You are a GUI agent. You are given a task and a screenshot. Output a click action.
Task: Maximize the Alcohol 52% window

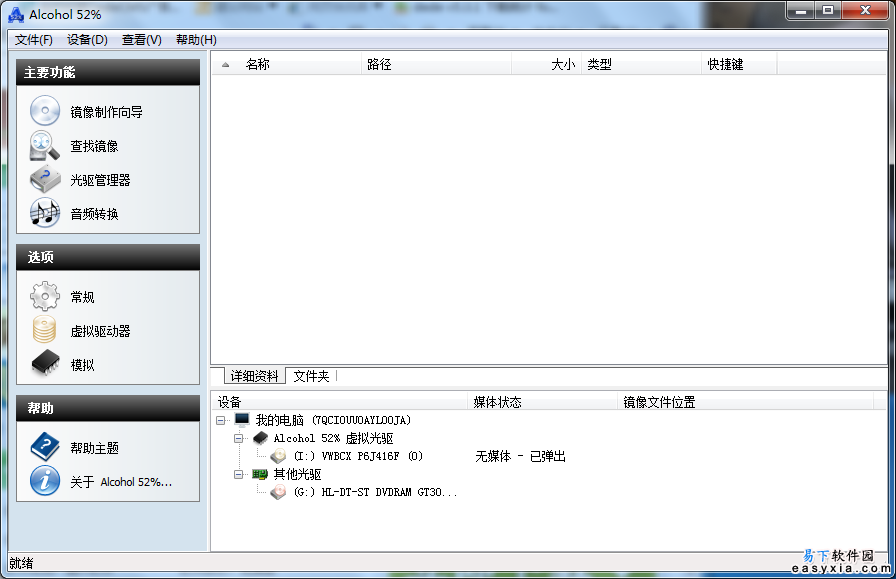click(827, 10)
